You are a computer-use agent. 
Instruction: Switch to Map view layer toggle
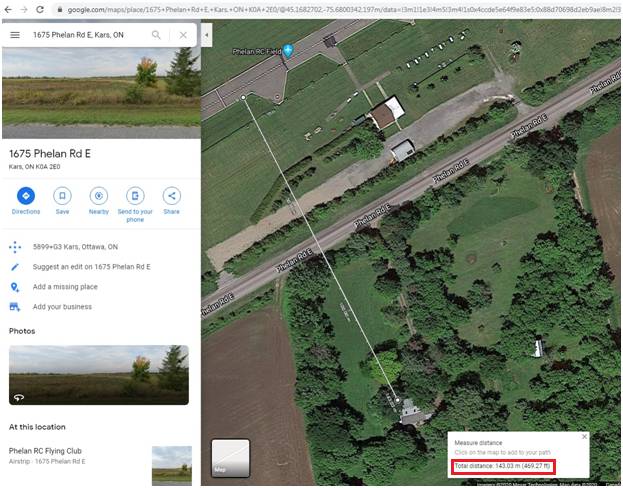tap(230, 458)
